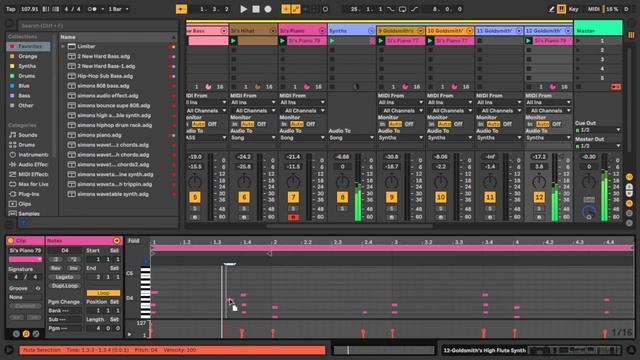Screen dimensions: 640x360
Task: Toggle the Follow button in transport
Action: 181,9
